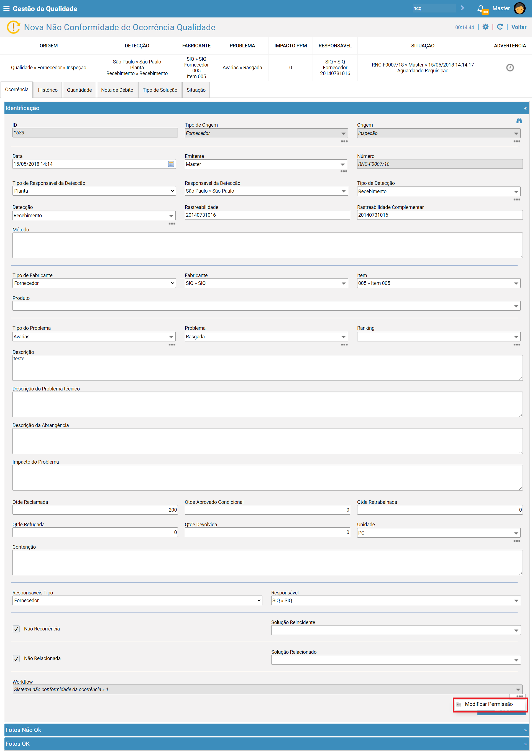This screenshot has height=756, width=532.
Task: Focus the Qtde Refugada field
Action: click(x=95, y=532)
